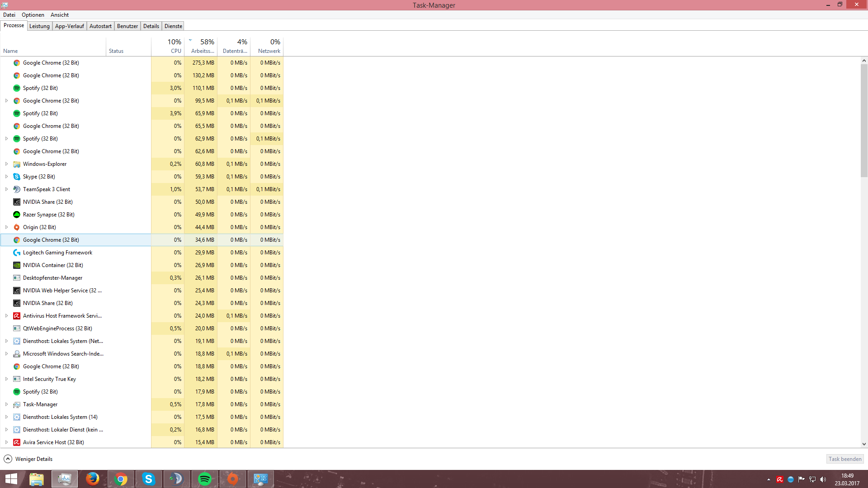This screenshot has width=868, height=488.
Task: Click the QtWebEngineProcess icon
Action: (17, 328)
